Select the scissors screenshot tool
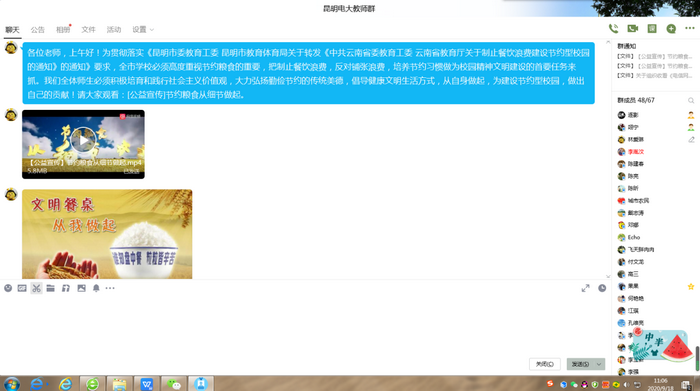Image resolution: width=700 pixels, height=391 pixels. click(x=37, y=288)
